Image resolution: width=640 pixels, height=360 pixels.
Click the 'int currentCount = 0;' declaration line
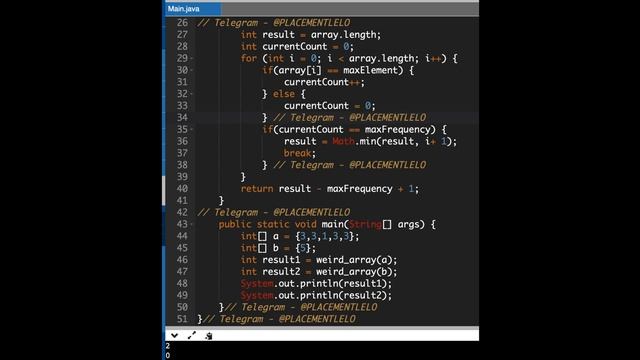(x=297, y=47)
